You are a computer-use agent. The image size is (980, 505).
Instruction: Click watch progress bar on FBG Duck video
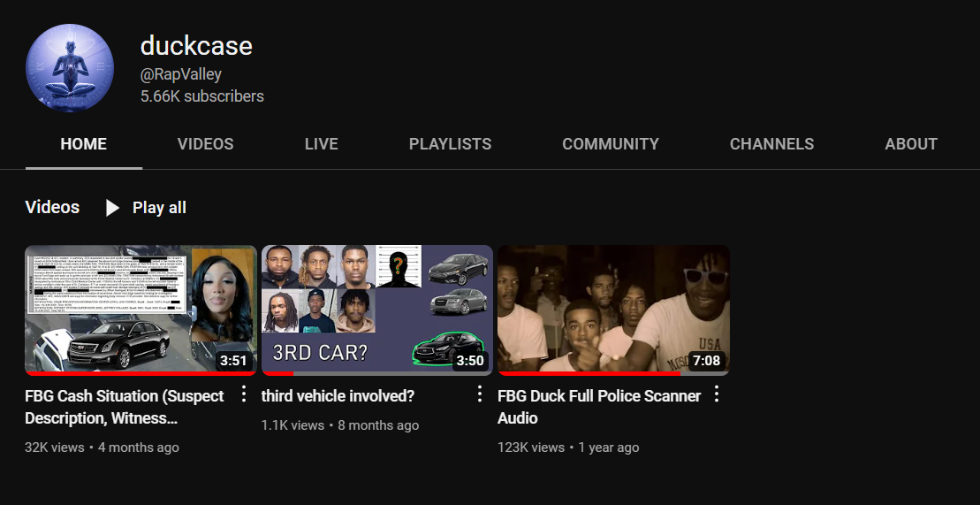(613, 373)
